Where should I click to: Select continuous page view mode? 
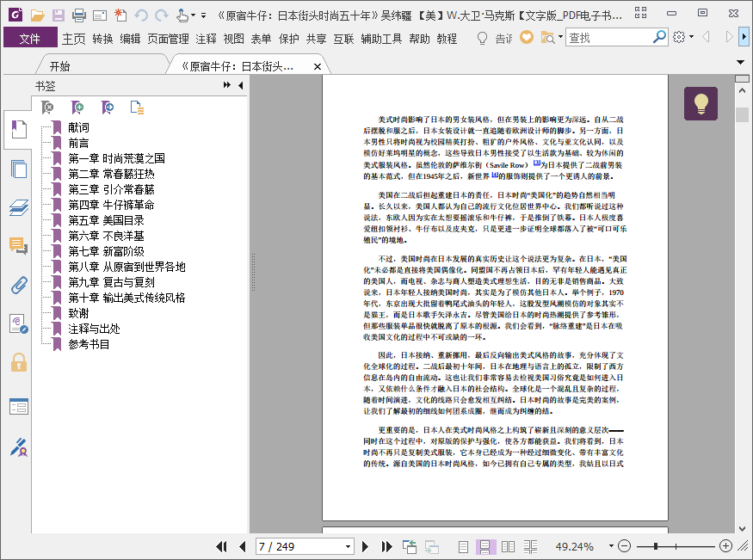click(x=485, y=546)
